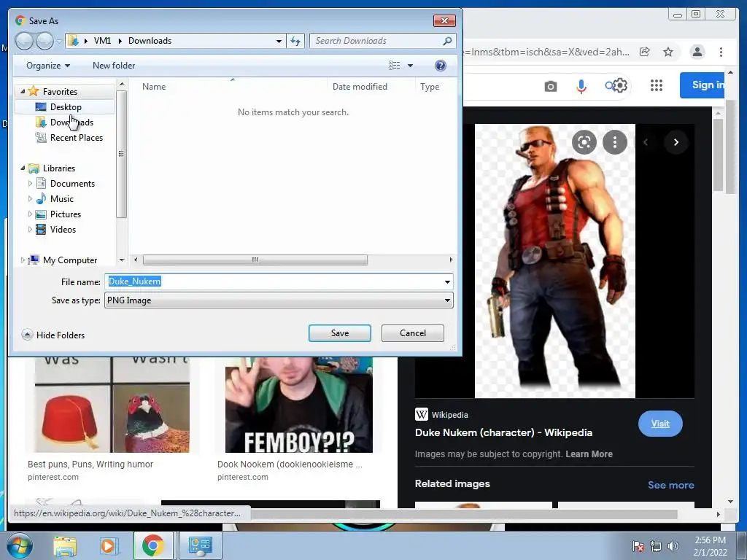Click VM1 in the address breadcrumb
The width and height of the screenshot is (747, 560).
tap(102, 41)
